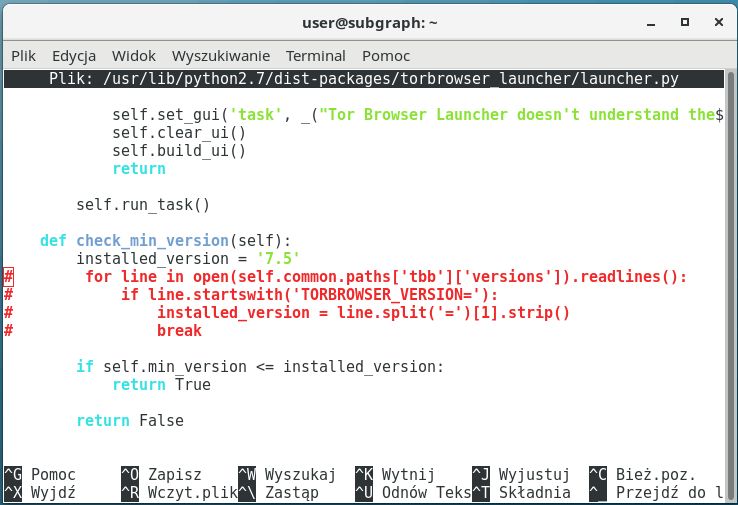Maximize the terminal window
Screen dimensions: 738x505
[x=685, y=22]
